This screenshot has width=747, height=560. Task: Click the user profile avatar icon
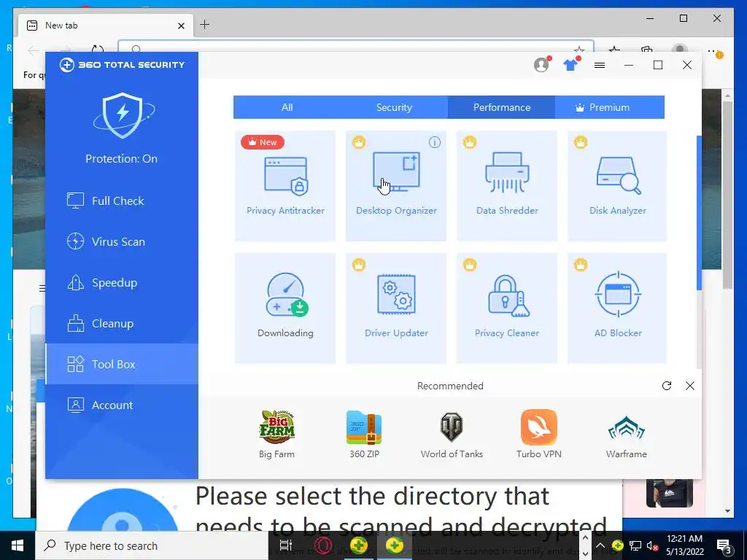click(x=541, y=64)
